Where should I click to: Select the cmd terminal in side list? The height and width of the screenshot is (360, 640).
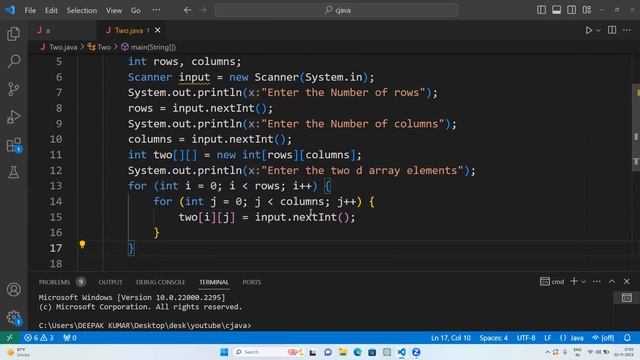[627, 298]
